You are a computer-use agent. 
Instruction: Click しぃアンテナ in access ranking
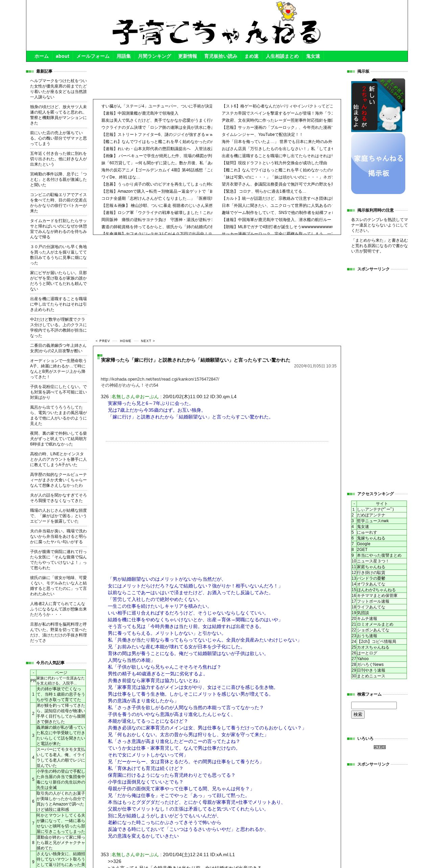(x=375, y=509)
